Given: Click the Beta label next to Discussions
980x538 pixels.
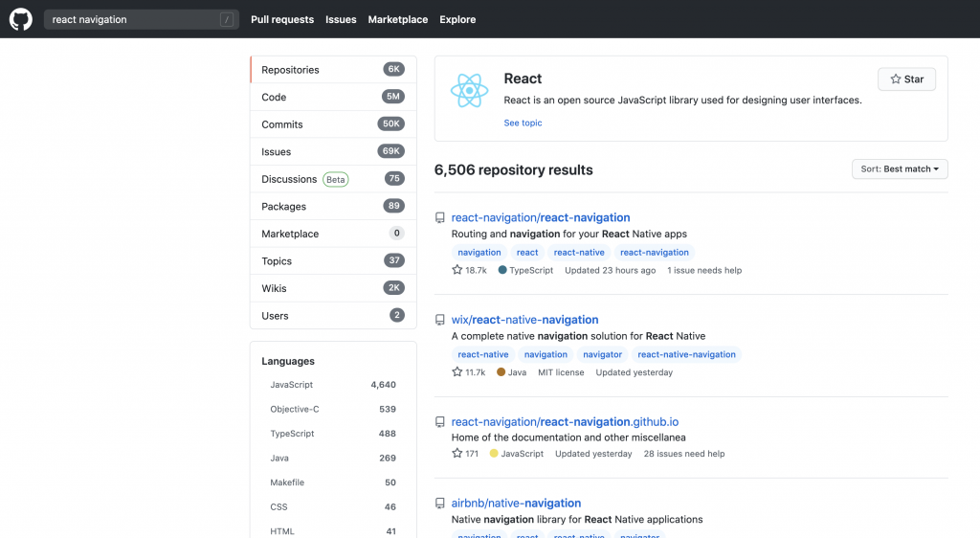Looking at the screenshot, I should click(x=336, y=179).
